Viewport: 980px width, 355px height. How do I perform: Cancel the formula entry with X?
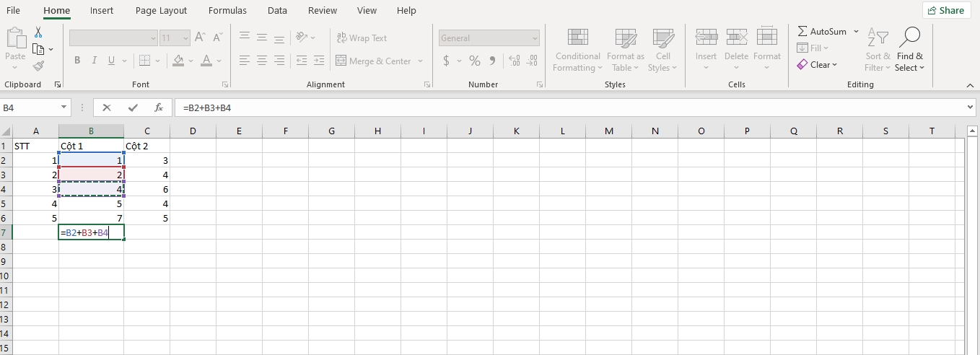coord(107,108)
